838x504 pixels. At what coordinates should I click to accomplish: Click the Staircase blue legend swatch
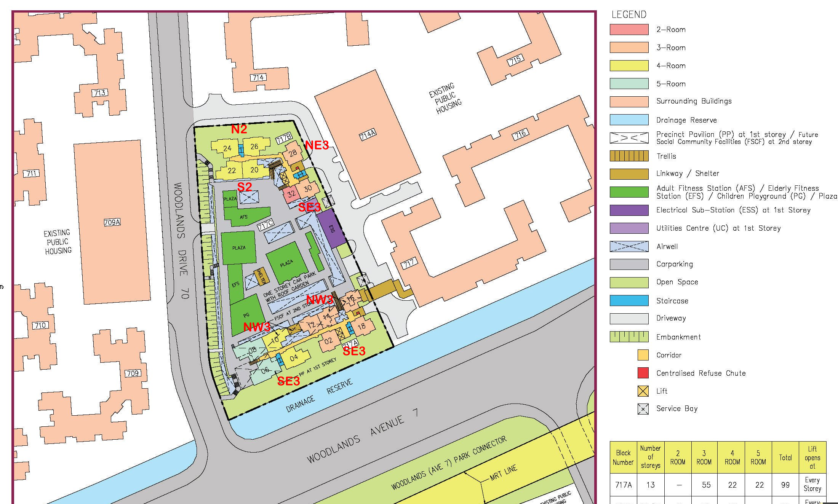[x=629, y=301]
